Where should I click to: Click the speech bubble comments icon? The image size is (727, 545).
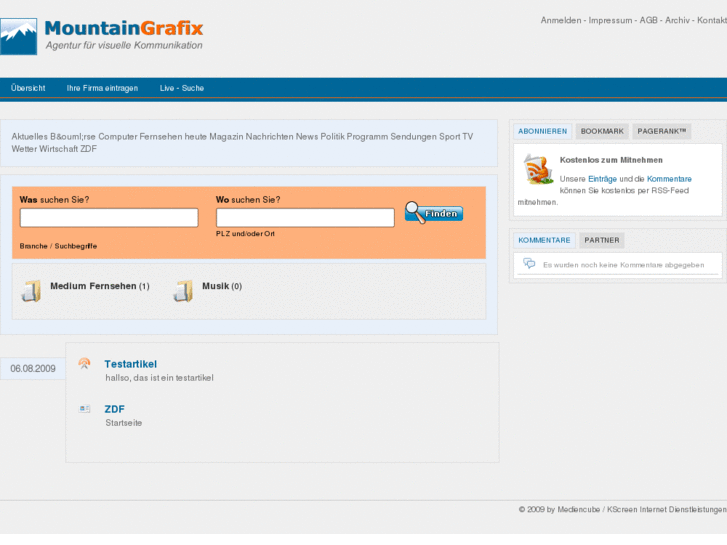pyautogui.click(x=529, y=265)
